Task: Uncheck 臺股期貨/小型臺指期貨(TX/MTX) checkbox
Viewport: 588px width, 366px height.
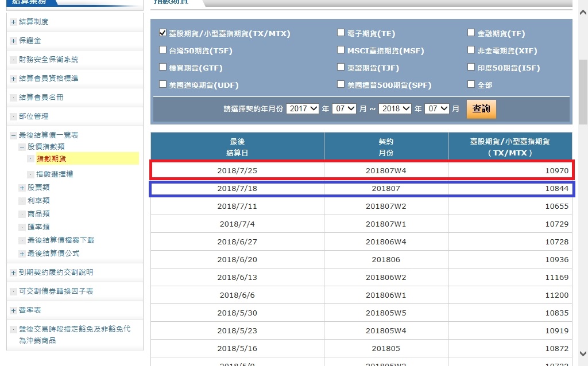Action: pos(163,33)
